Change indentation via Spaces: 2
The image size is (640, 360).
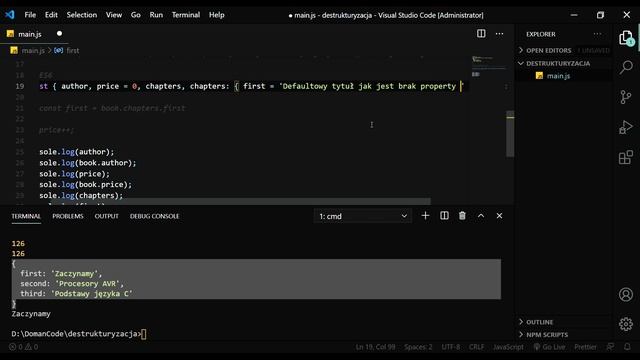pos(418,347)
